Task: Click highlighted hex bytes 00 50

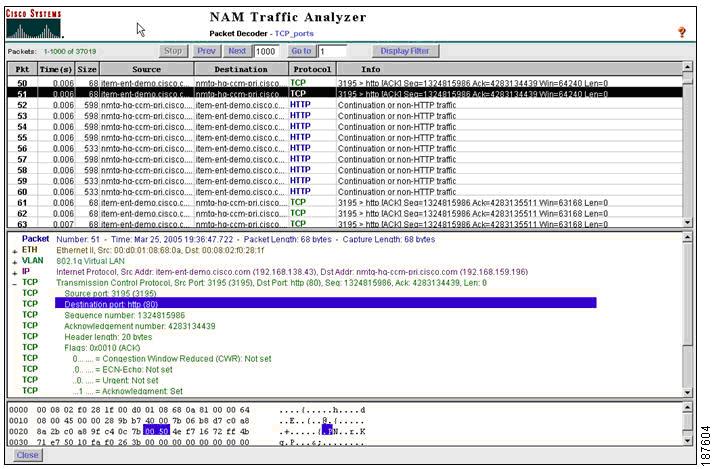Action: 156,431
